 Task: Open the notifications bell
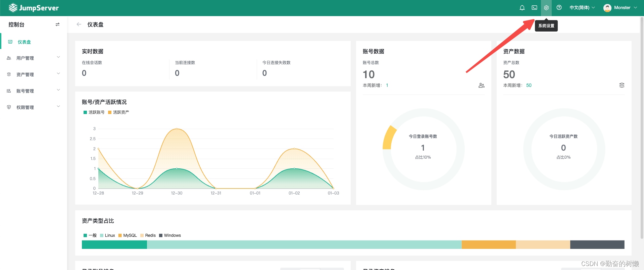[x=522, y=8]
